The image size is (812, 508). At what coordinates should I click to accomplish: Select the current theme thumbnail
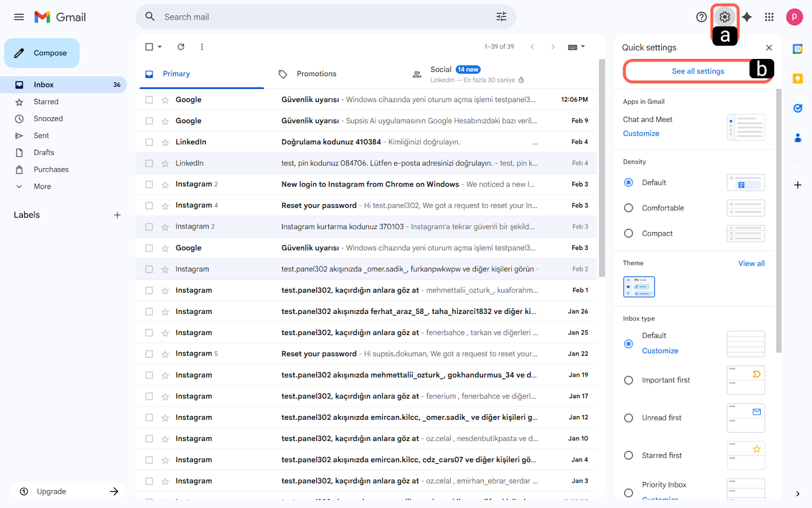[x=638, y=287]
